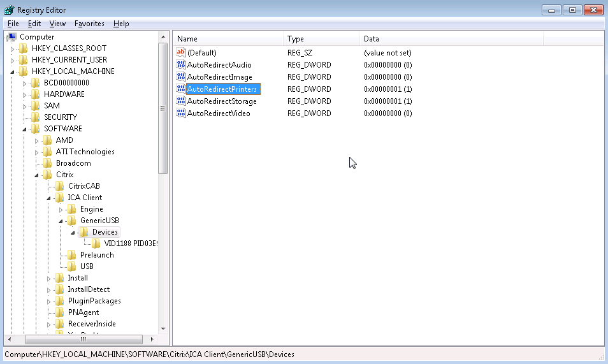Click the AutoRedirectAudio DWORD icon
This screenshot has height=364, width=608.
181,65
